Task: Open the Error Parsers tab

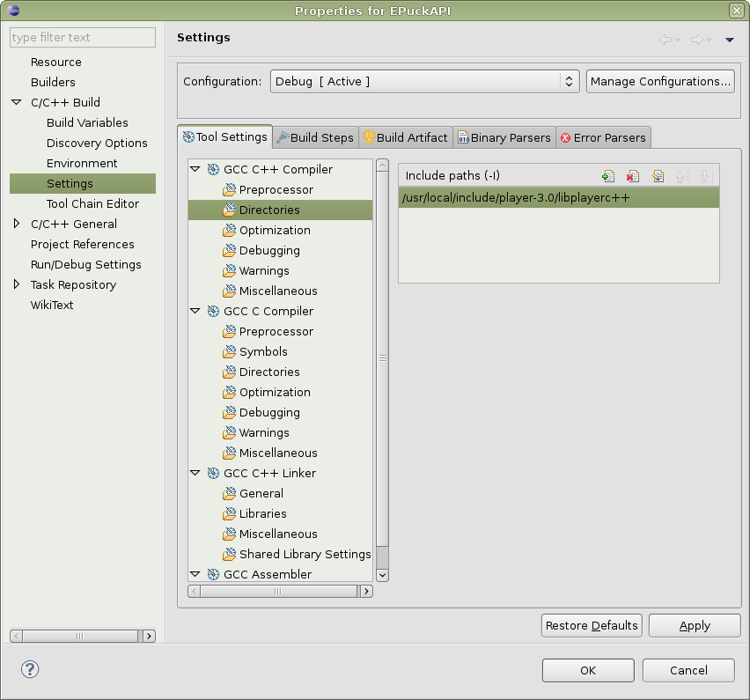Action: 603,138
